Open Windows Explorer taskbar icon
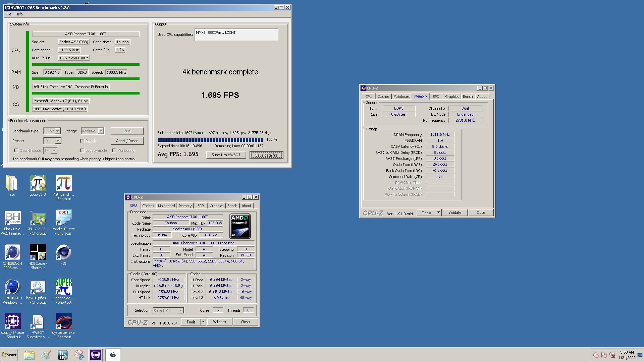Screen dimensions: 644x362 coord(29,355)
